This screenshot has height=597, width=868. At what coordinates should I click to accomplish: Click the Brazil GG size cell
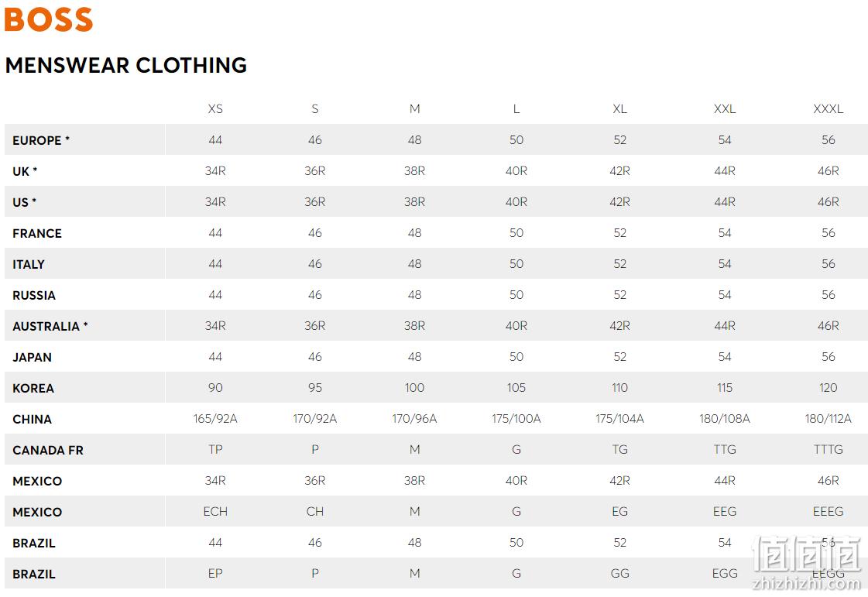click(x=619, y=574)
